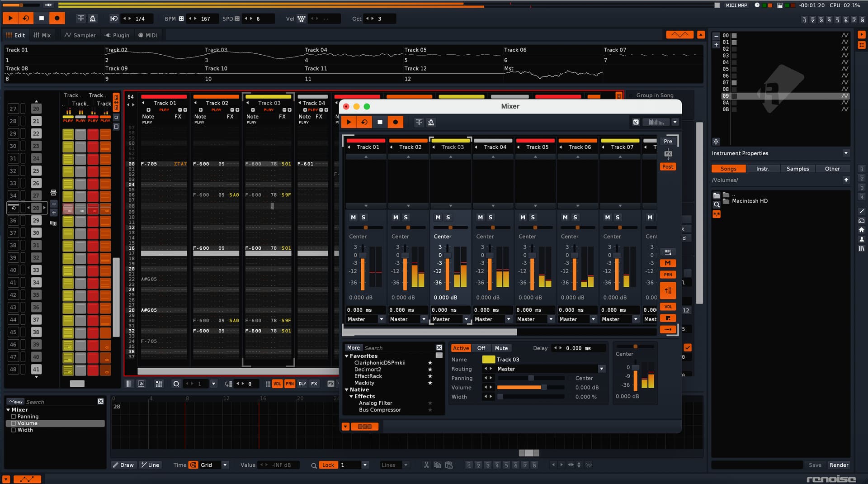Check the Panning checkbox under Mixer automation
Image resolution: width=868 pixels, height=484 pixels.
pyautogui.click(x=14, y=417)
